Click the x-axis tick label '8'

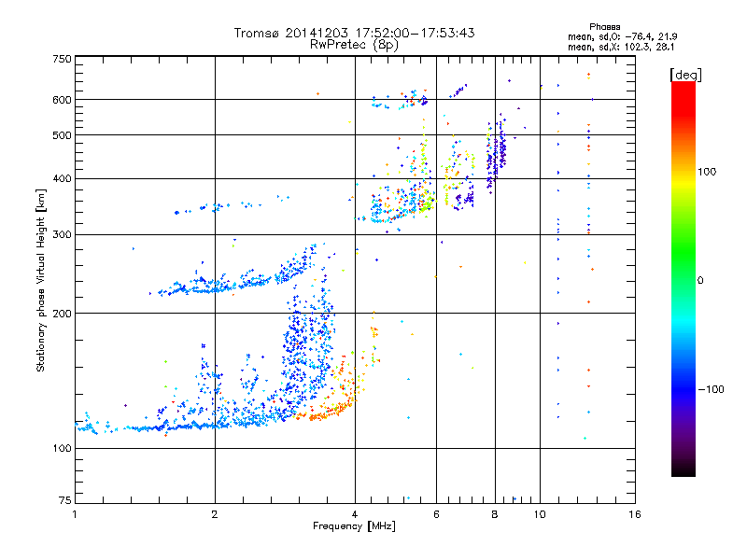click(x=495, y=514)
